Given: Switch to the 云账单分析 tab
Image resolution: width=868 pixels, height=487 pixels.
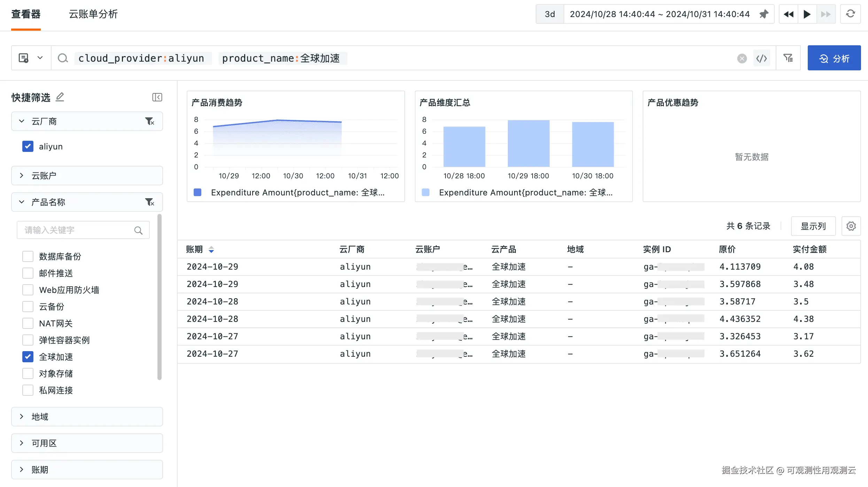Looking at the screenshot, I should point(93,14).
